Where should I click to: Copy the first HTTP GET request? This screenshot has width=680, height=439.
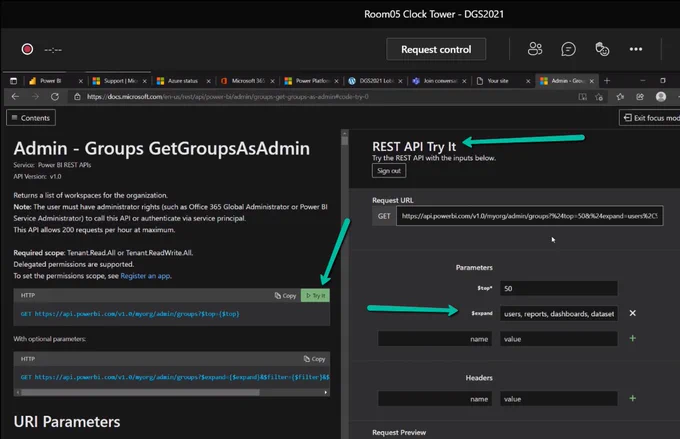285,295
